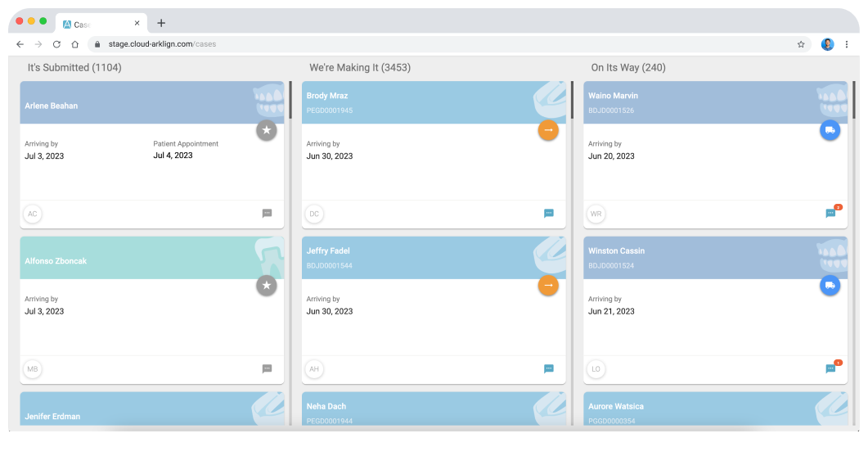Open Arlene Beahan case card
This screenshot has width=868, height=456.
(x=152, y=155)
